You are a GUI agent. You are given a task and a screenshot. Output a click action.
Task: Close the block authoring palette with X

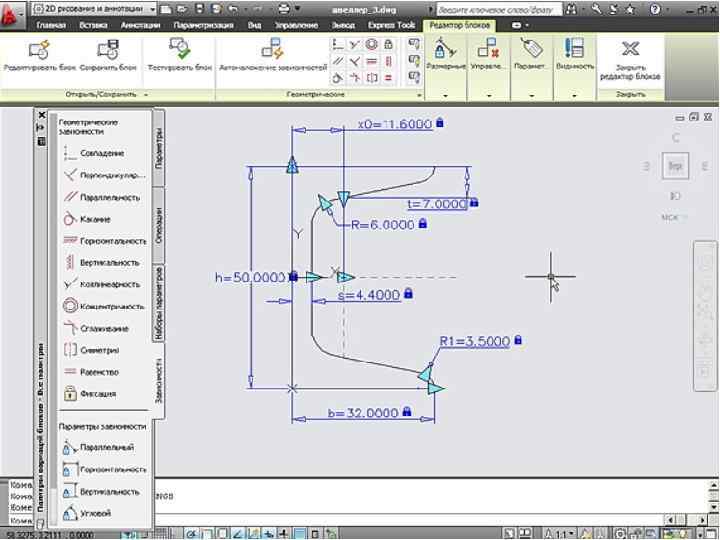41,115
